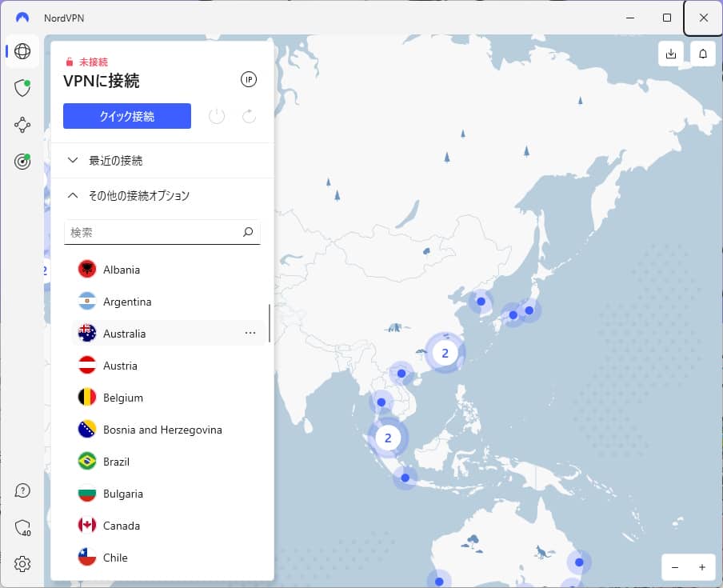Close the NordVPN window

703,18
